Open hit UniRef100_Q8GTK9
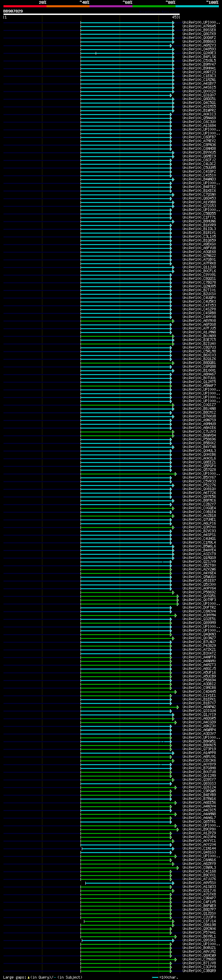The width and height of the screenshot is (222, 980). click(x=199, y=34)
